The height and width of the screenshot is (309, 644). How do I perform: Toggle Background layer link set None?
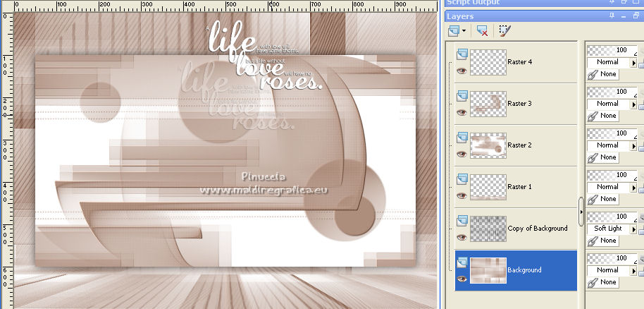point(603,282)
